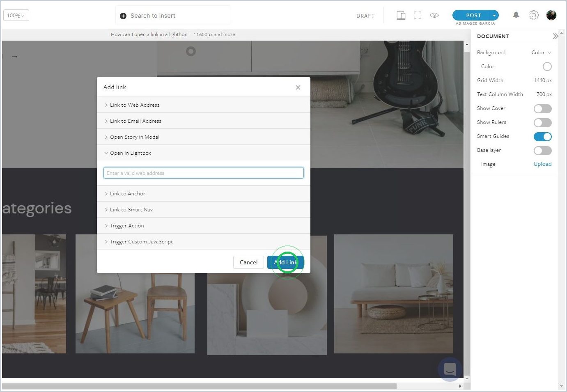Screen dimensions: 567x392
Task: Close the Add link dialog
Action: [298, 87]
